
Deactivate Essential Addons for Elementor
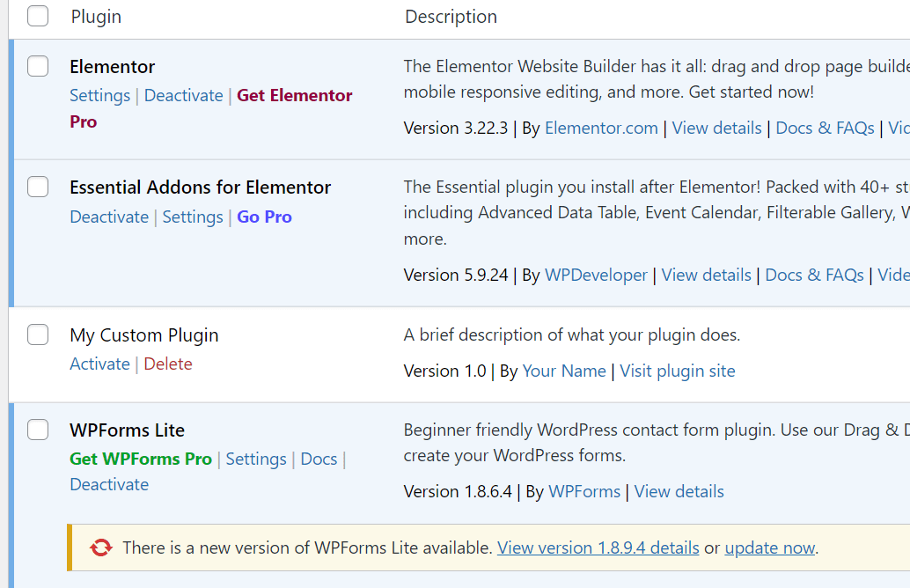(x=109, y=217)
